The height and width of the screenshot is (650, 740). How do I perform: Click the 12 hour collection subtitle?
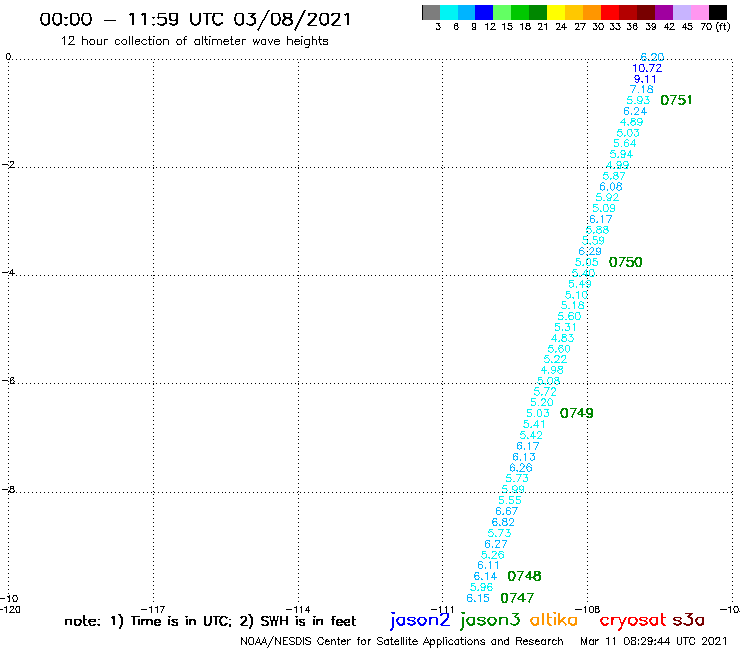click(194, 41)
